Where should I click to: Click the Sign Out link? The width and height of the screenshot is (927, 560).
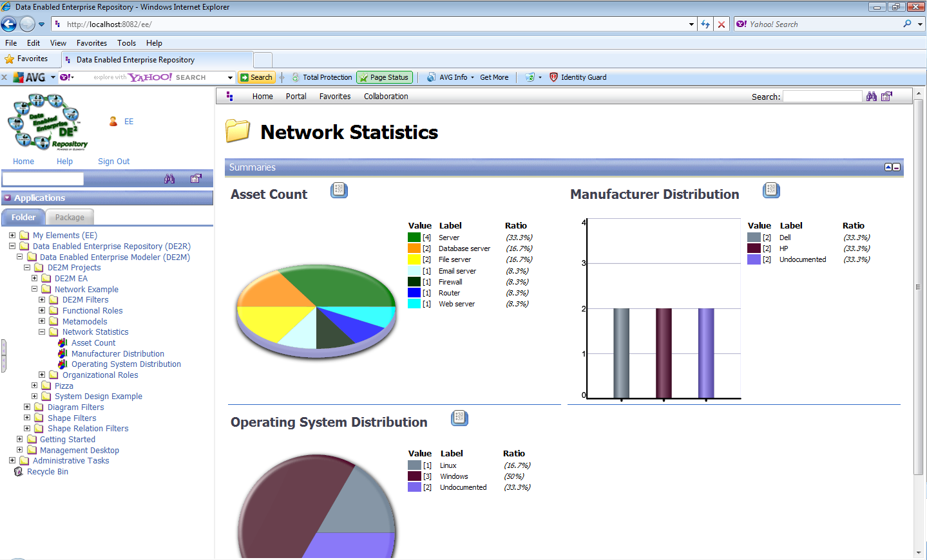114,162
